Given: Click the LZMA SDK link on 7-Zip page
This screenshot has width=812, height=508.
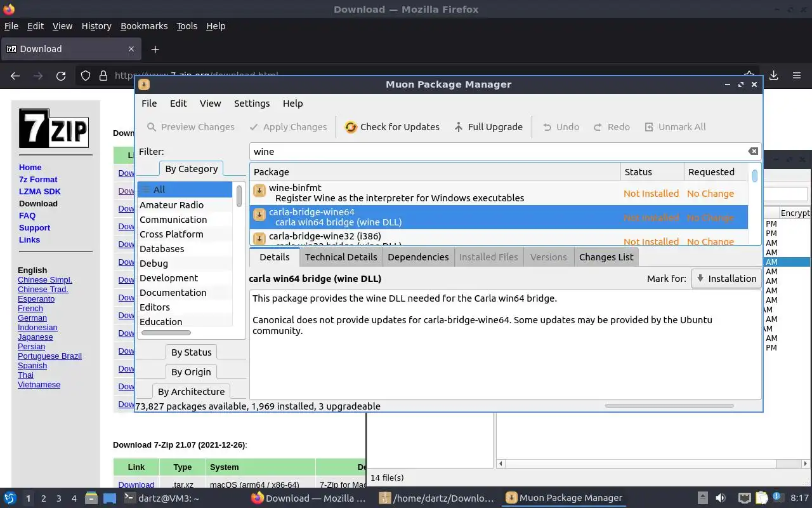Looking at the screenshot, I should coord(40,191).
